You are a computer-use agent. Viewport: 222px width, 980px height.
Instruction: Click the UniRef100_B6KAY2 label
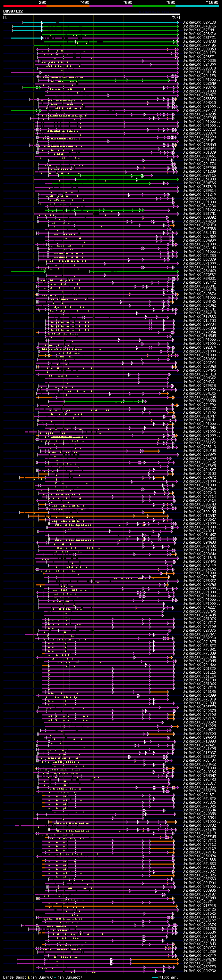[199, 477]
